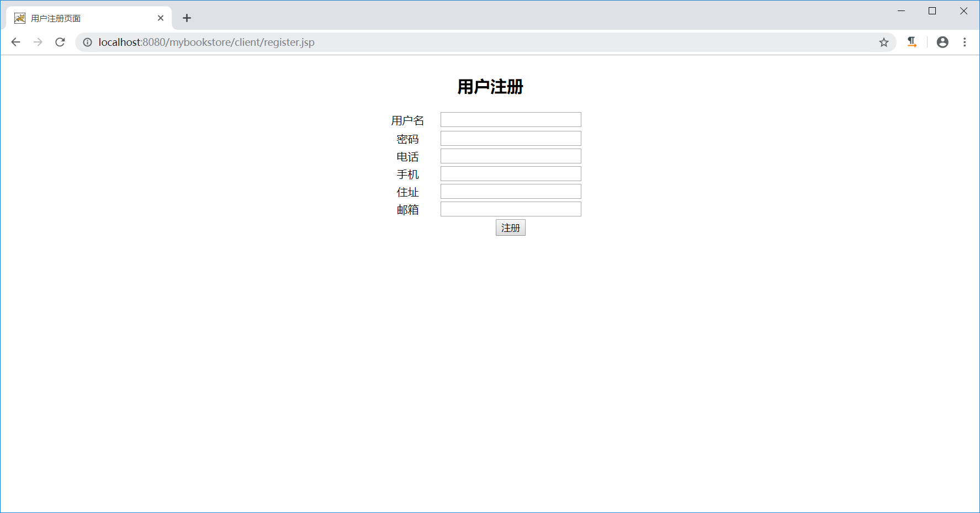This screenshot has width=980, height=513.
Task: Click the 邮箱 label text
Action: coord(407,210)
